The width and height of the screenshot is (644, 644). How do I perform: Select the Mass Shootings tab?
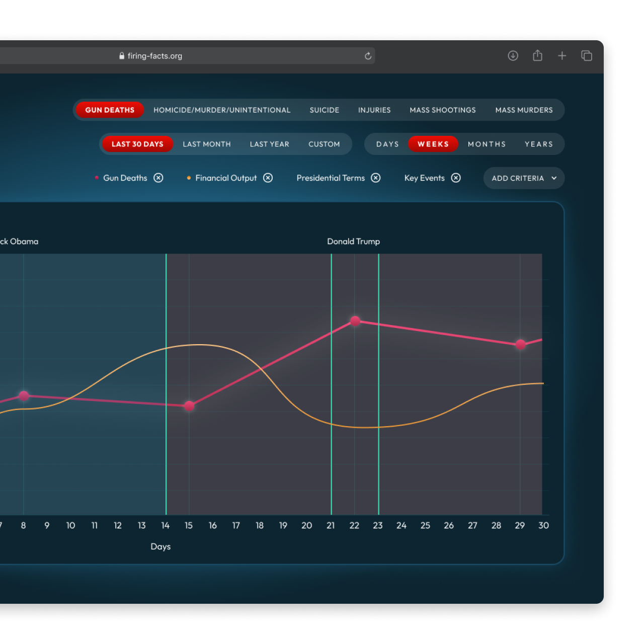[443, 110]
